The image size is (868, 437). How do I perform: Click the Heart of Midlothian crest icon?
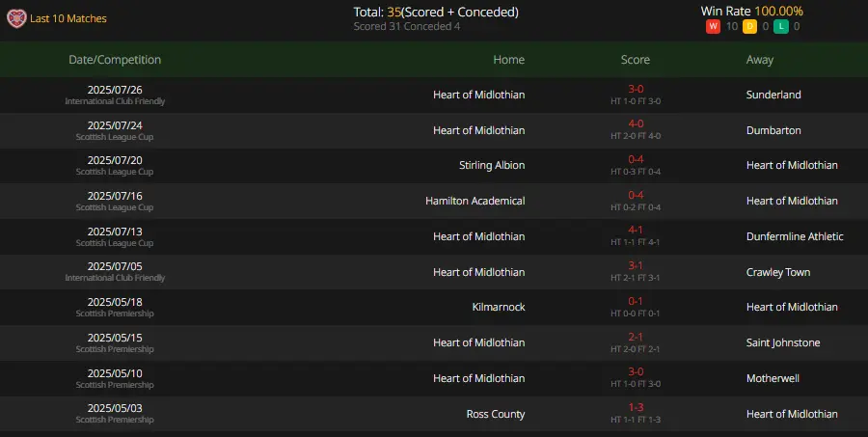pos(16,18)
